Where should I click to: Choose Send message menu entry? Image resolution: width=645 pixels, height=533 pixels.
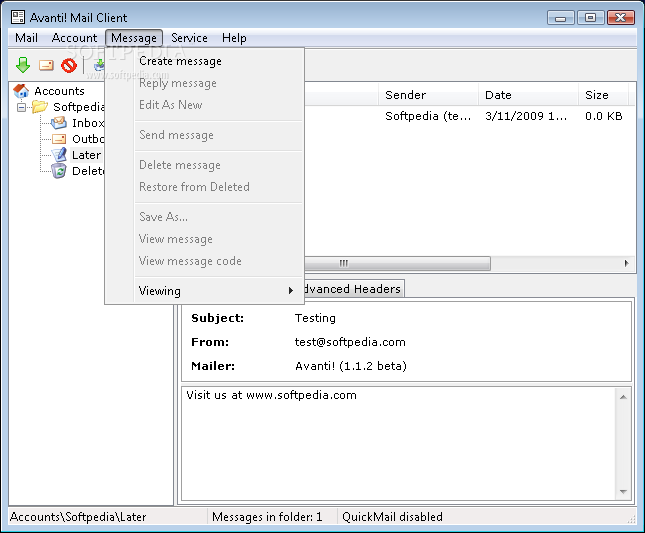pyautogui.click(x=204, y=135)
